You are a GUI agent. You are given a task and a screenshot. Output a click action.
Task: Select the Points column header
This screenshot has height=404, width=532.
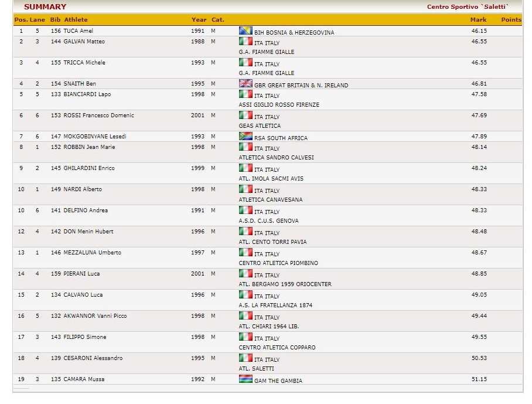pos(511,20)
